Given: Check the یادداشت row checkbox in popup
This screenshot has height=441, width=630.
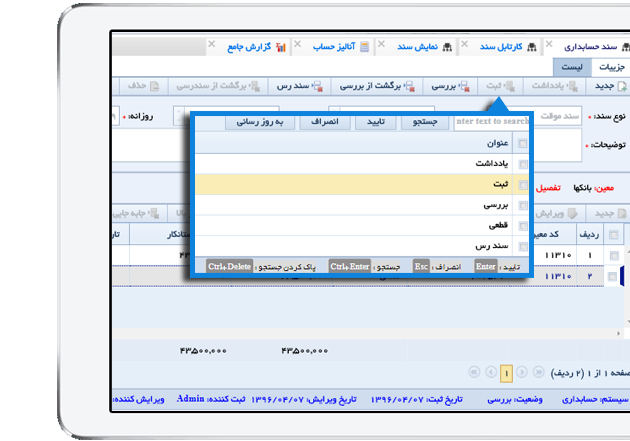Looking at the screenshot, I should click(523, 164).
